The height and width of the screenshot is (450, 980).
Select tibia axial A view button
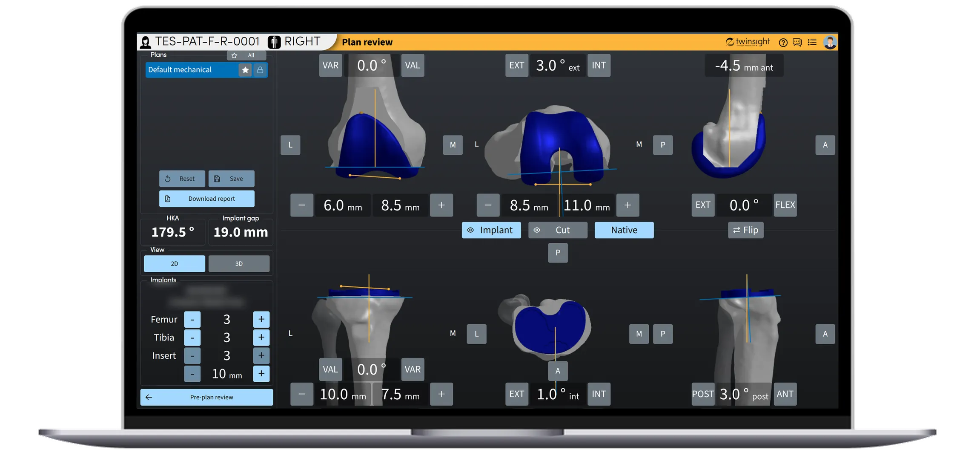point(558,371)
